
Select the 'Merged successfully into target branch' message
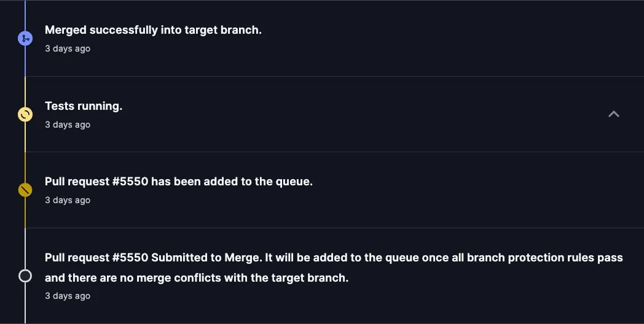(153, 30)
